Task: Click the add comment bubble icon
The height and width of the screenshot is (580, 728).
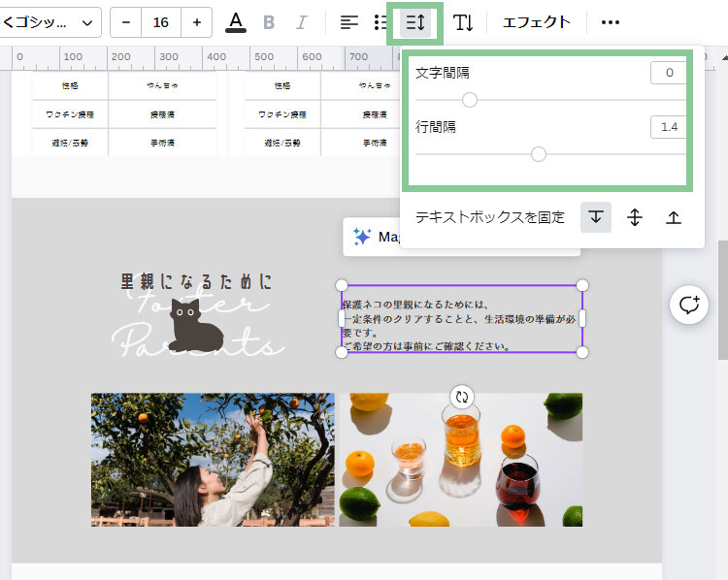Action: coord(689,305)
